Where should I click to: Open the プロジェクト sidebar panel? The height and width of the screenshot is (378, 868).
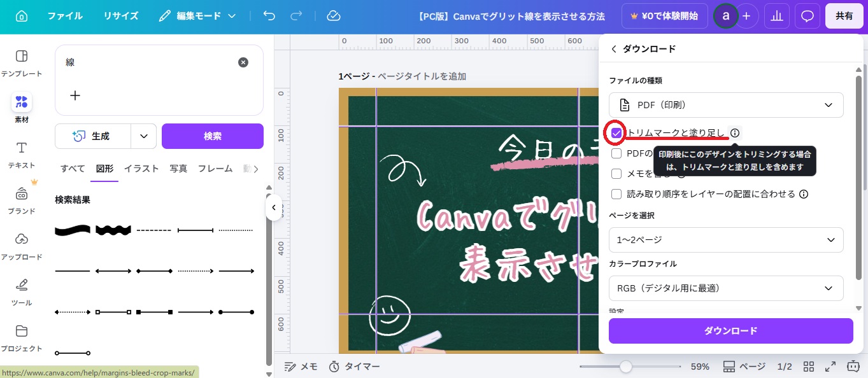tap(22, 337)
